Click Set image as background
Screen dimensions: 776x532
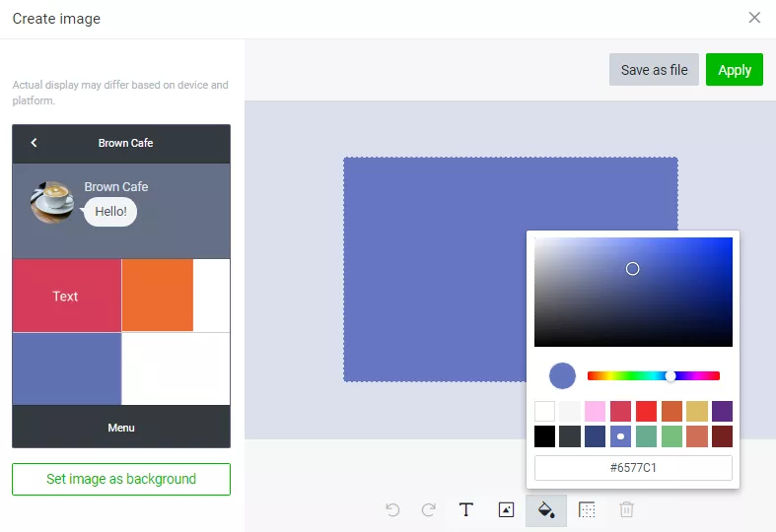[121, 479]
